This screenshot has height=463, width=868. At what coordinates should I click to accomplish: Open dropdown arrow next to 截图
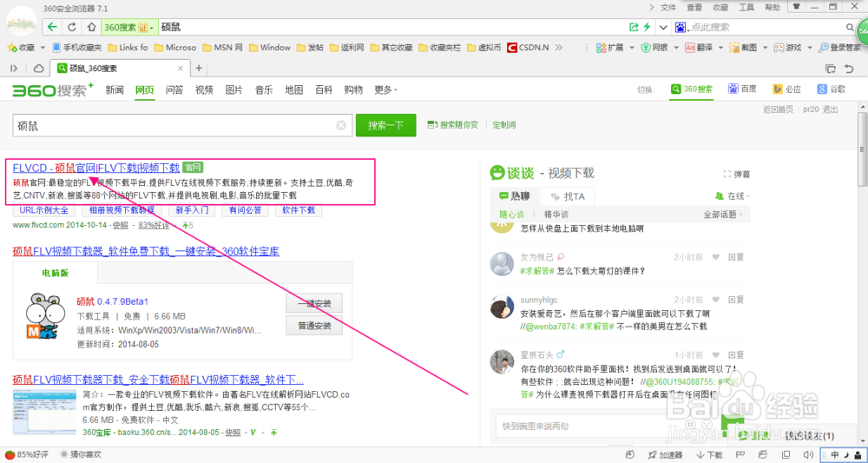coord(764,48)
